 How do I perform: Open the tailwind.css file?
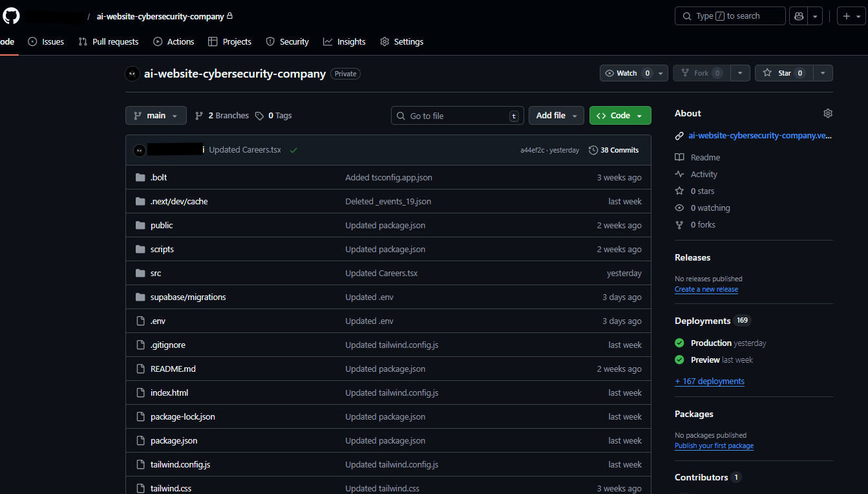[171, 488]
